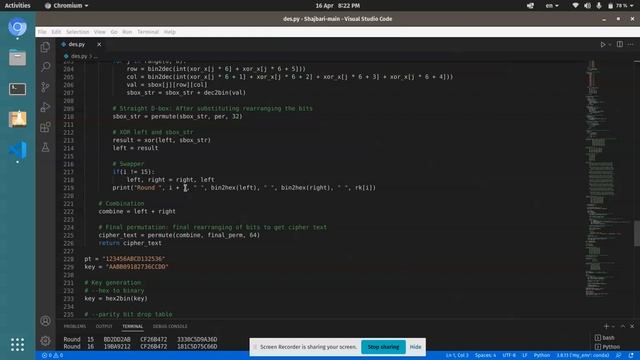Open Terminal app from the dock
The width and height of the screenshot is (640, 360).
pos(18,89)
